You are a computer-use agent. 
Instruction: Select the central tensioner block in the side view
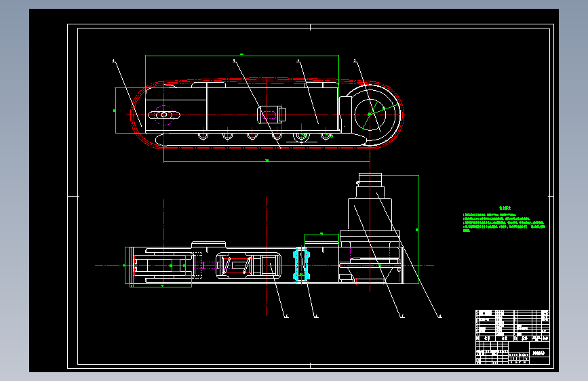pyautogui.click(x=271, y=115)
